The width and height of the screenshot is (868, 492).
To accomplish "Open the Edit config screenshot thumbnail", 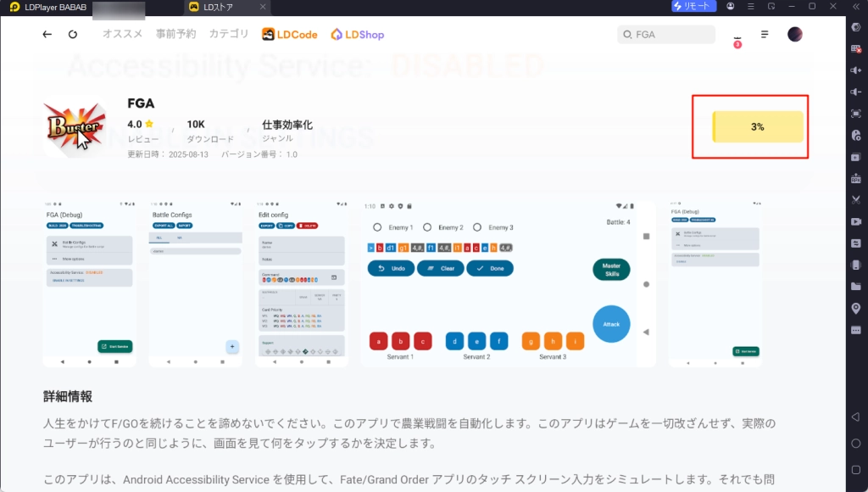I will 302,283.
